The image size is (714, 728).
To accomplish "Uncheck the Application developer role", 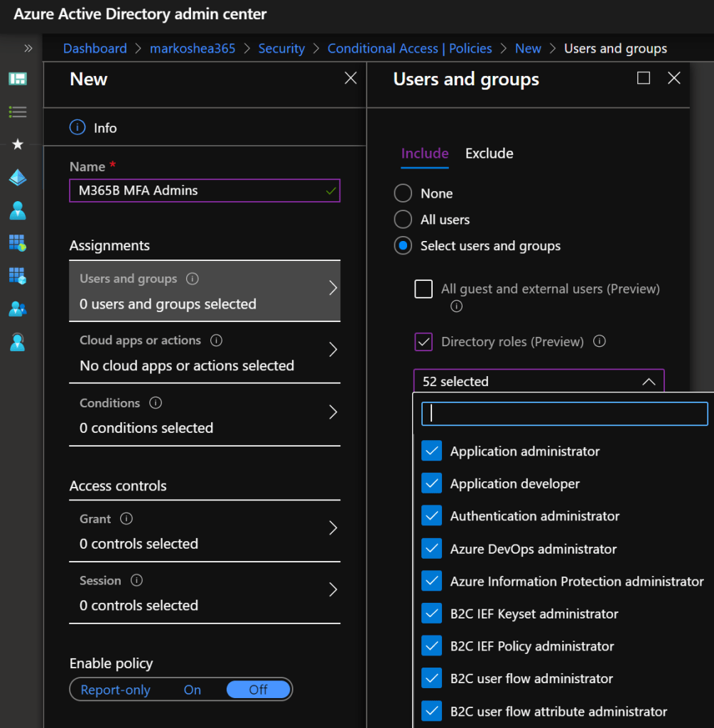I will point(431,483).
